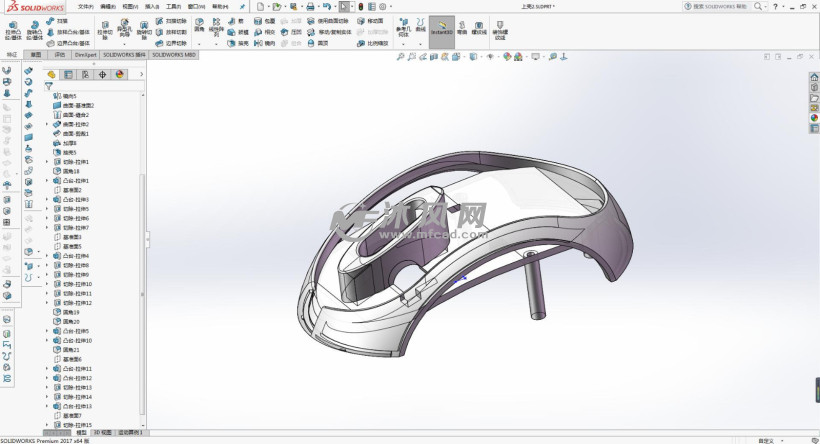This screenshot has height=444, width=820.
Task: Open the 运动算例 1 (Motion Study) bottom tab
Action: click(x=131, y=433)
